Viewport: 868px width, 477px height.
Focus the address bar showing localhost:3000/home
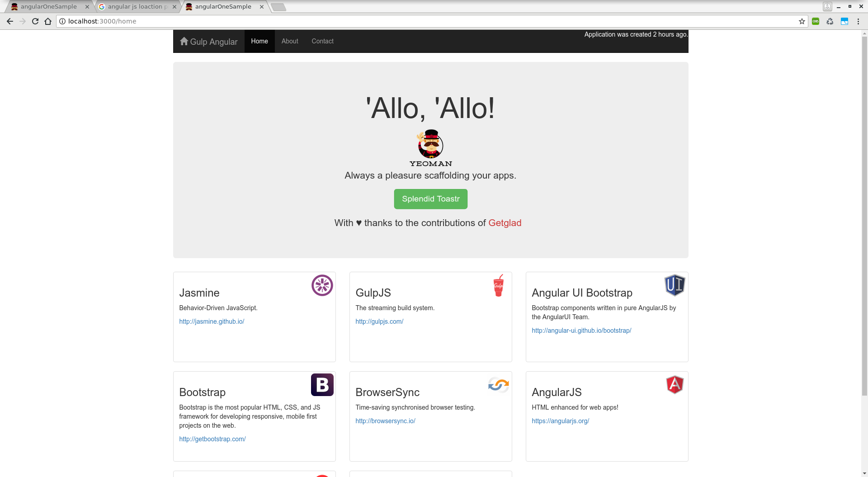(432, 21)
